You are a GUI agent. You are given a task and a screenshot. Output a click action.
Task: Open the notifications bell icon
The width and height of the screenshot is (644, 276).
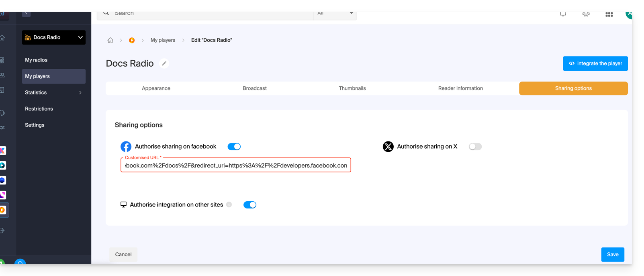[563, 14]
